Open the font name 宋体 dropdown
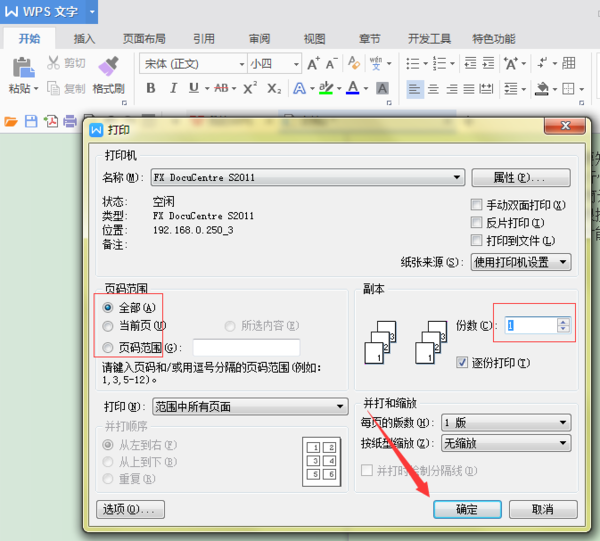 241,64
